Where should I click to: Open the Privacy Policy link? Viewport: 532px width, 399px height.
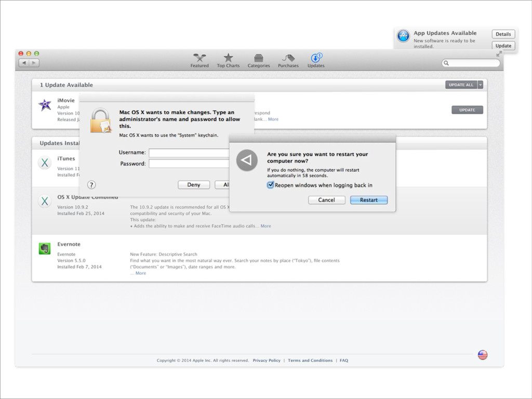267,361
